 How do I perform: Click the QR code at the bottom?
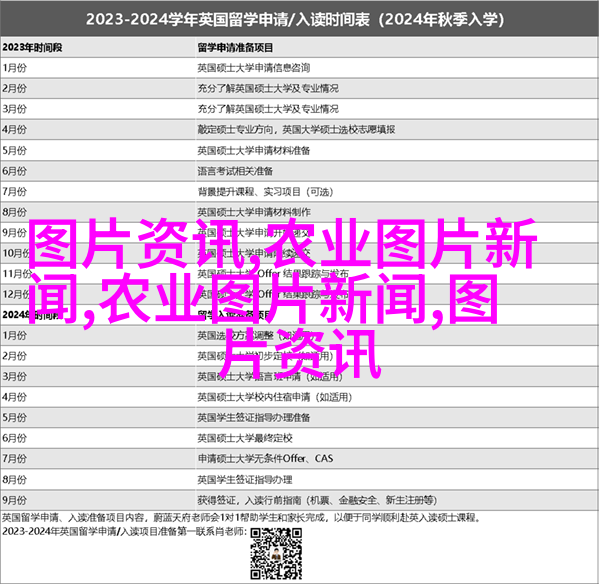pyautogui.click(x=276, y=554)
